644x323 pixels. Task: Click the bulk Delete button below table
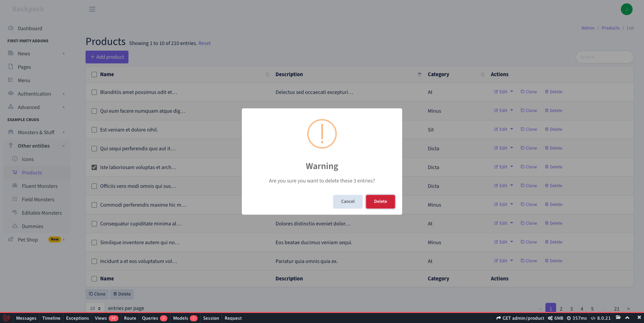(122, 294)
